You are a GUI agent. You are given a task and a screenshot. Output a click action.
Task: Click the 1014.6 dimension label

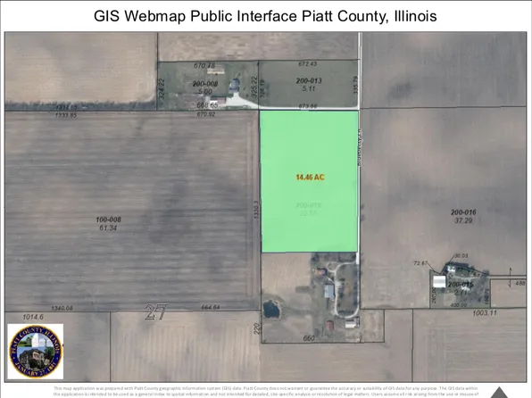pyautogui.click(x=33, y=317)
